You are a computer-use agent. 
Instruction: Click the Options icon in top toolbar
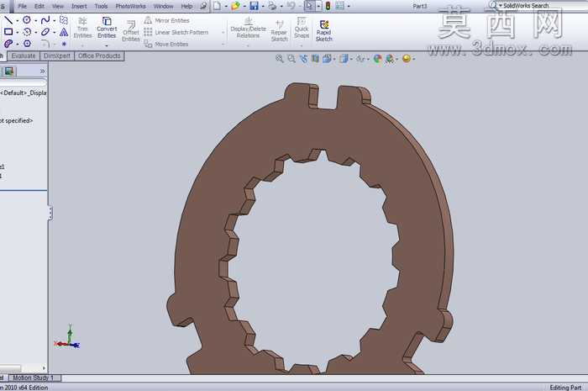(339, 6)
